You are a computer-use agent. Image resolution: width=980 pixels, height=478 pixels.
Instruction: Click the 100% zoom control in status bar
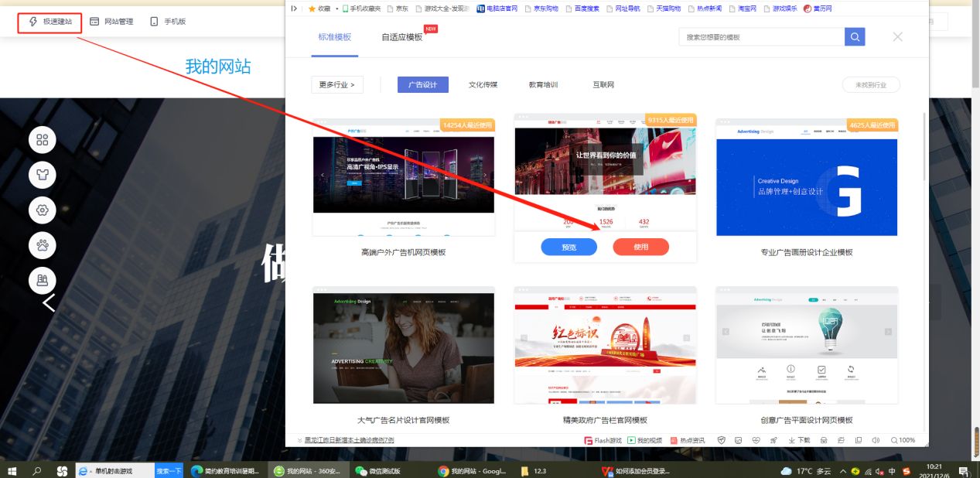click(x=903, y=440)
